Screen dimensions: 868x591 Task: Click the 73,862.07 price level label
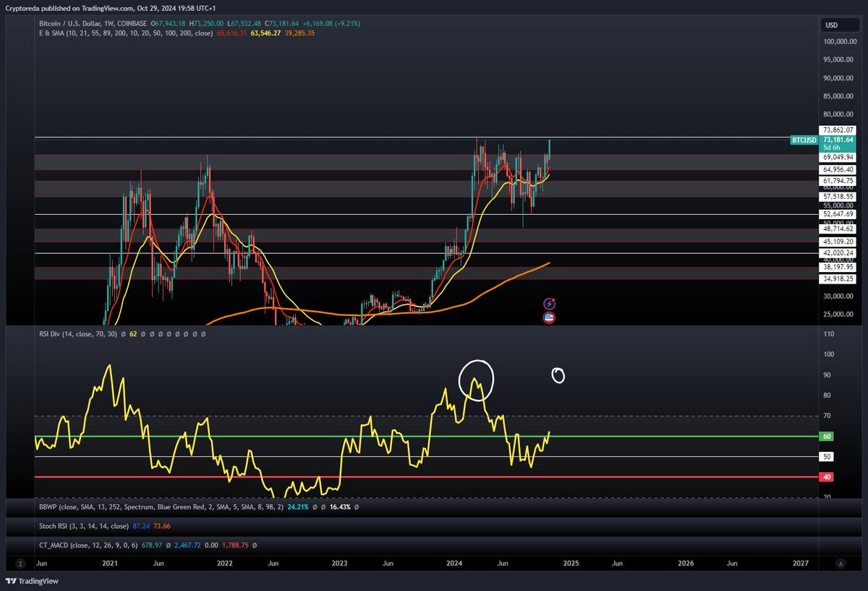[x=838, y=130]
